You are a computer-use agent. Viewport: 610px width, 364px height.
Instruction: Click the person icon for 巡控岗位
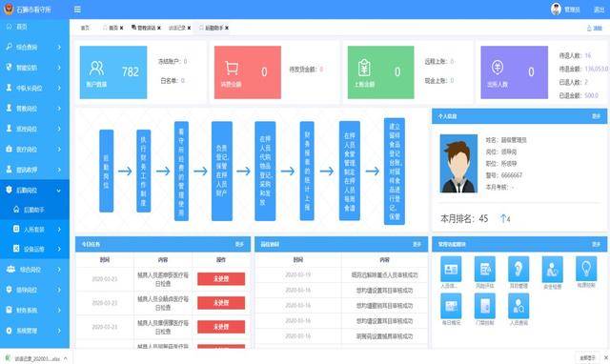coord(9,129)
